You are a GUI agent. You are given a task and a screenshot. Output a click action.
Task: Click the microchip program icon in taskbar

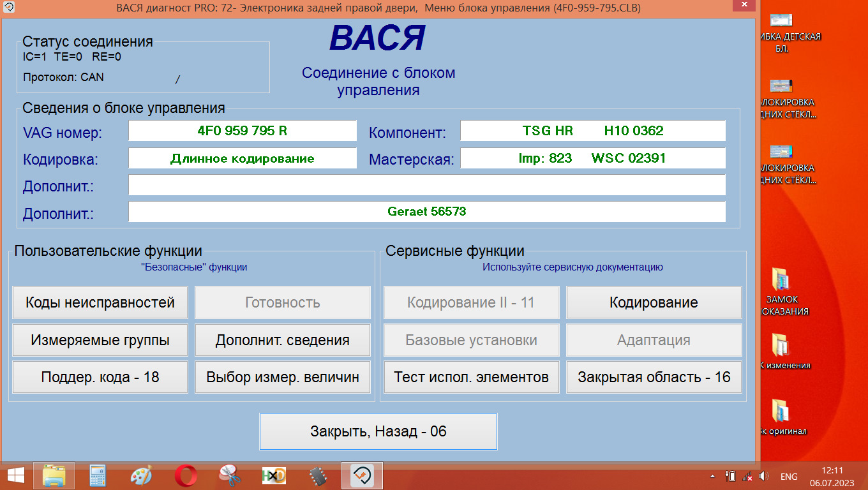[x=318, y=475]
